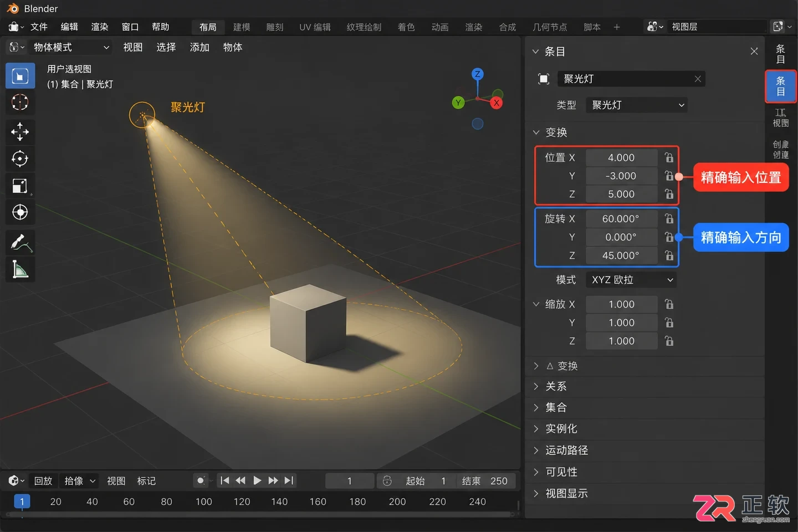Lock the rotation Y value
The height and width of the screenshot is (532, 798).
coord(669,237)
